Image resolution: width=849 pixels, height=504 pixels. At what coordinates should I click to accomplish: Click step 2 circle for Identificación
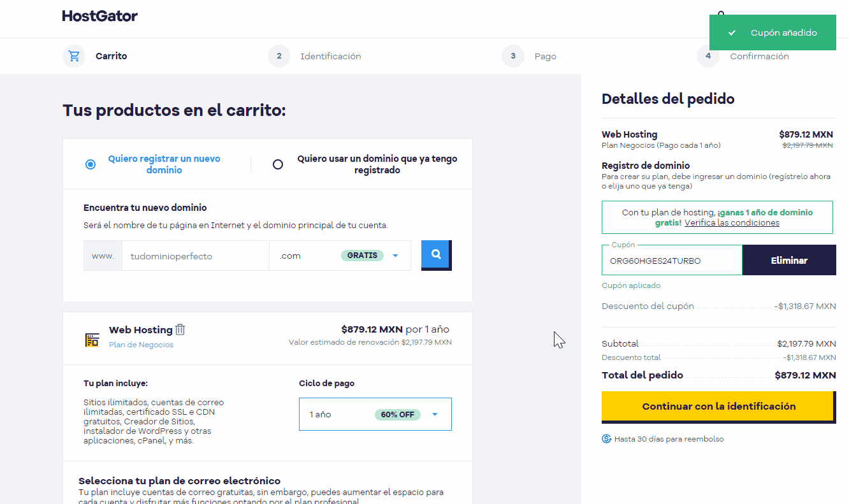point(279,56)
